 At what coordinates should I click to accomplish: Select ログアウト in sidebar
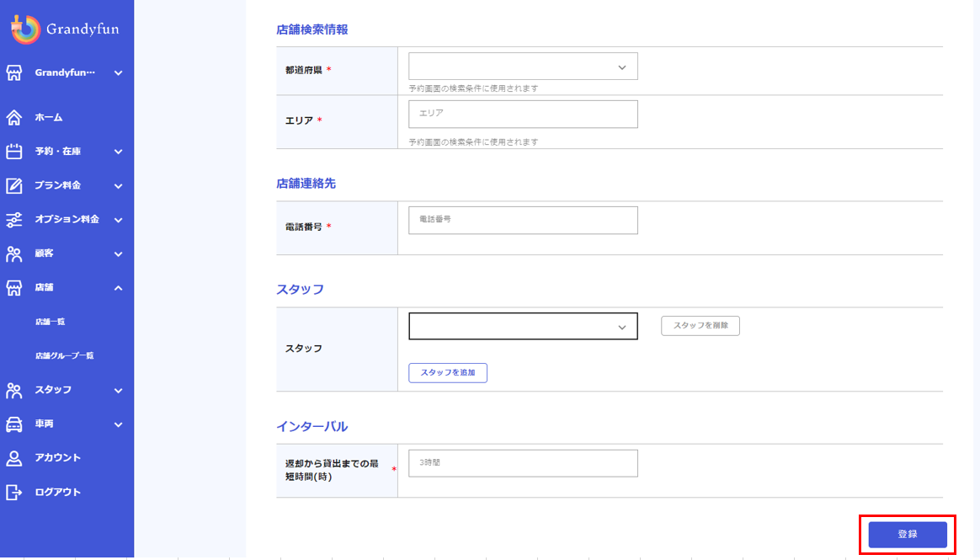point(57,492)
